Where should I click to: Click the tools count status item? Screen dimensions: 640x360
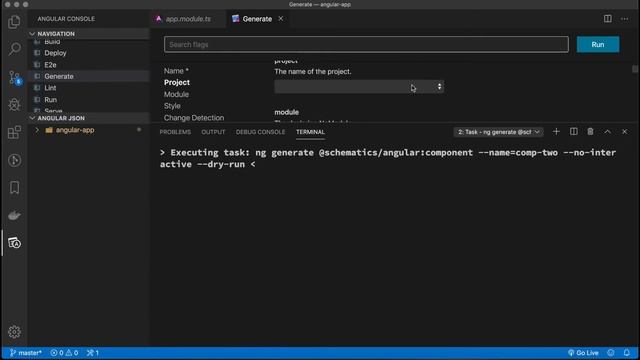(x=93, y=353)
